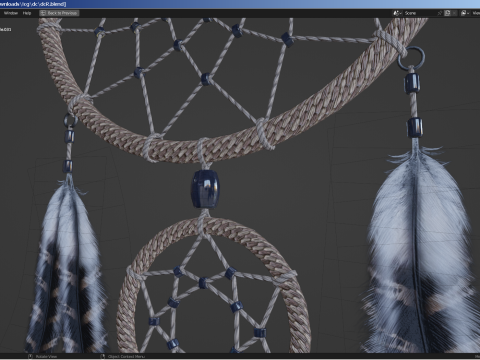Click the new scene icon
The height and width of the screenshot is (360, 480).
click(x=447, y=13)
